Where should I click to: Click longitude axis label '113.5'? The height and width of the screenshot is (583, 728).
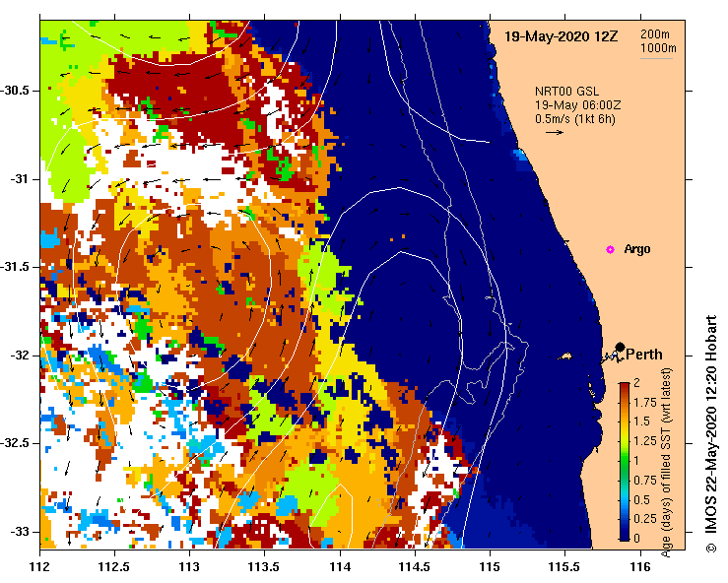(265, 567)
